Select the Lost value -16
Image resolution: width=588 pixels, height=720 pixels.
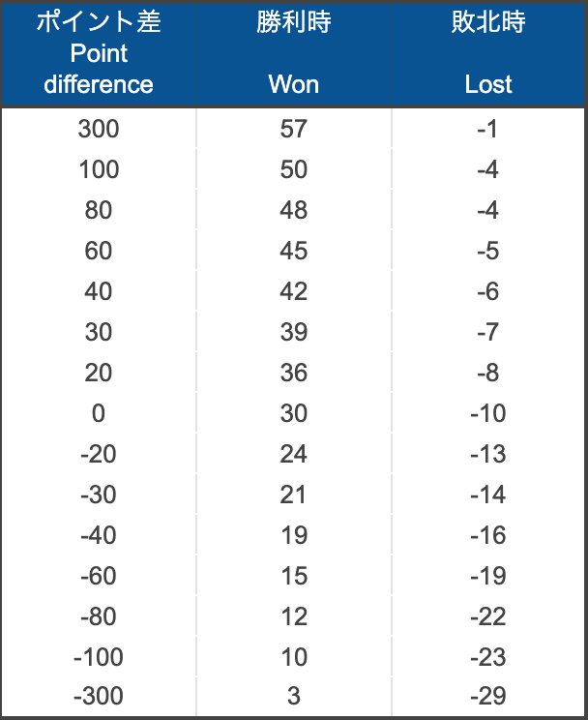pos(487,536)
